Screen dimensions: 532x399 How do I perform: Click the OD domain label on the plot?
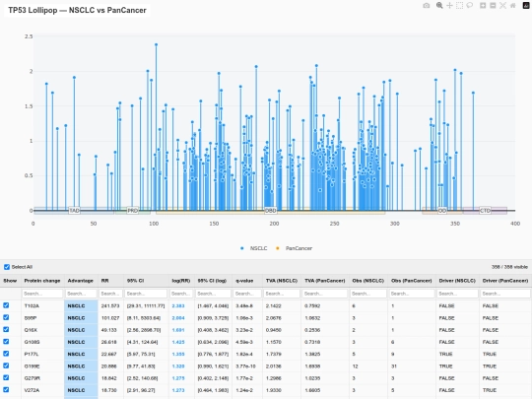(x=442, y=211)
